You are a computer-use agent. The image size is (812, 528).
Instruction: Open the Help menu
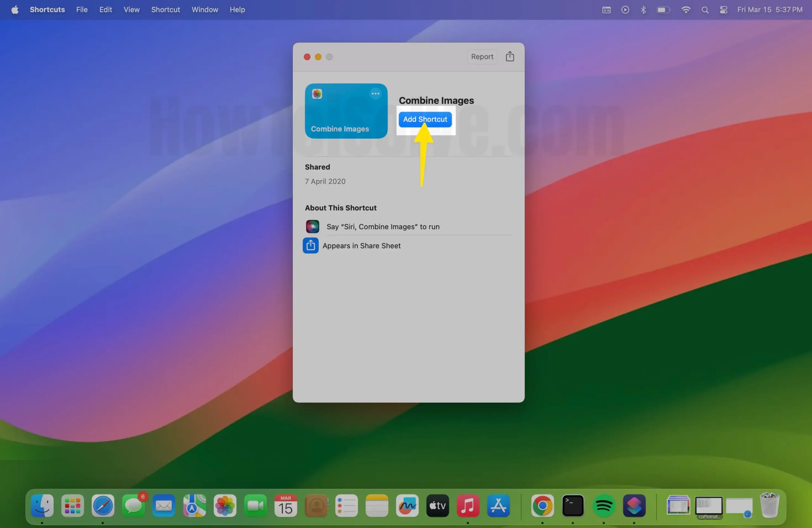click(237, 10)
